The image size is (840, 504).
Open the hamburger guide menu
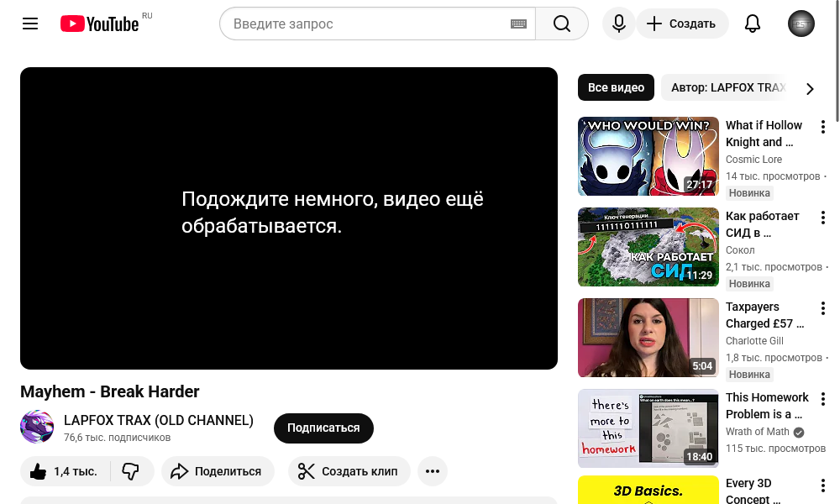(30, 24)
